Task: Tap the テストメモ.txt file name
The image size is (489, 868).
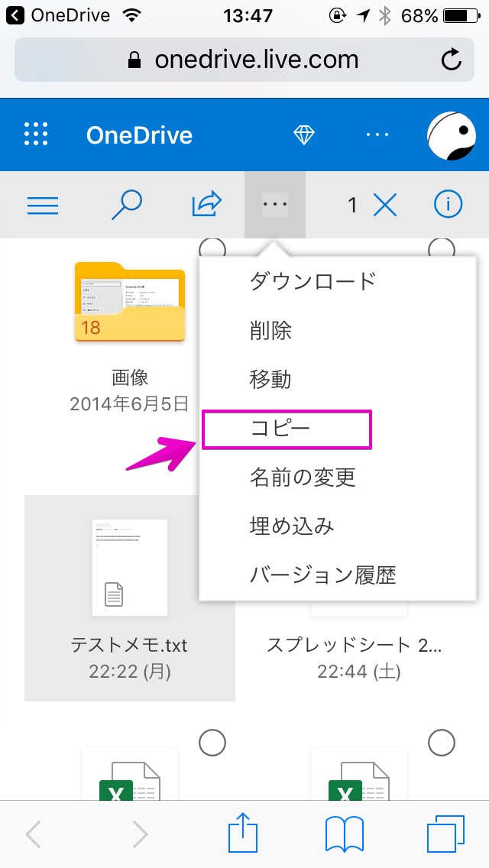Action: coord(129,645)
